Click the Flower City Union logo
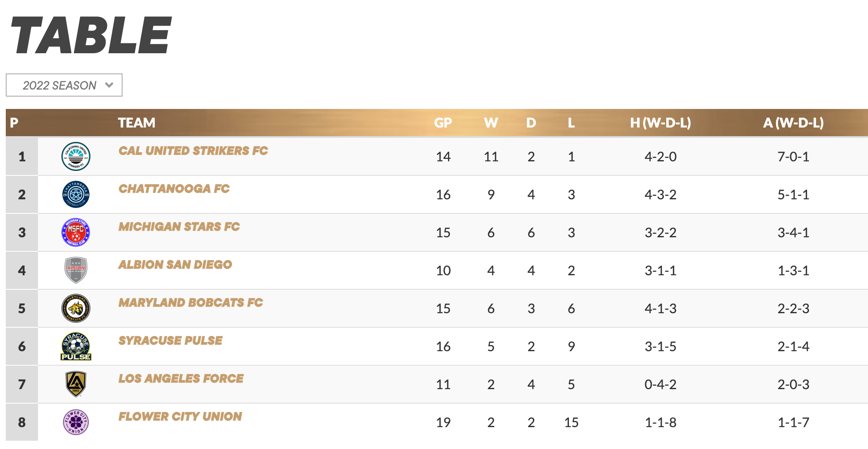This screenshot has width=868, height=449. click(76, 422)
